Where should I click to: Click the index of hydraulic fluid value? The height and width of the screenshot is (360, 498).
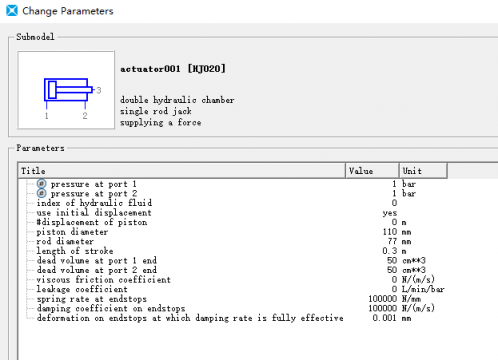pyautogui.click(x=394, y=203)
